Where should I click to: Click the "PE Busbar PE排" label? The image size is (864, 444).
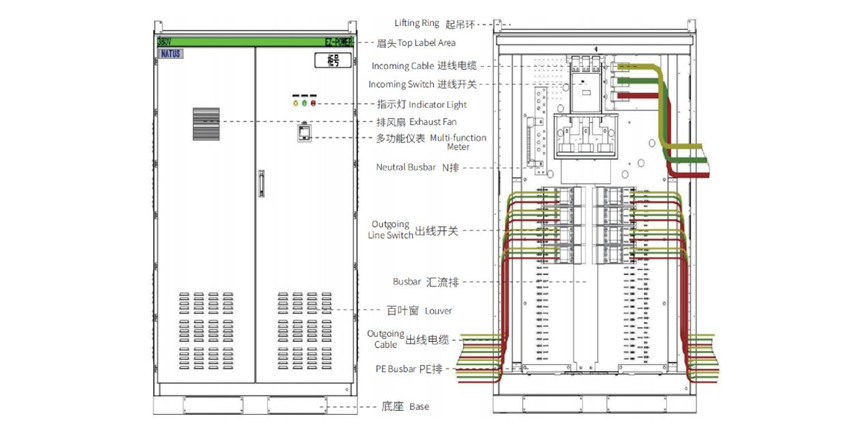pos(409,369)
